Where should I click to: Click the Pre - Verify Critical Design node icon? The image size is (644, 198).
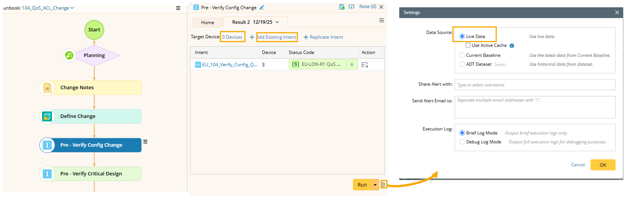pos(47,174)
